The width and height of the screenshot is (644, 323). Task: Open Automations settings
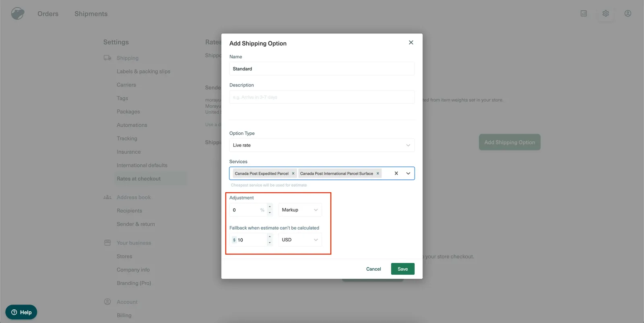[132, 125]
